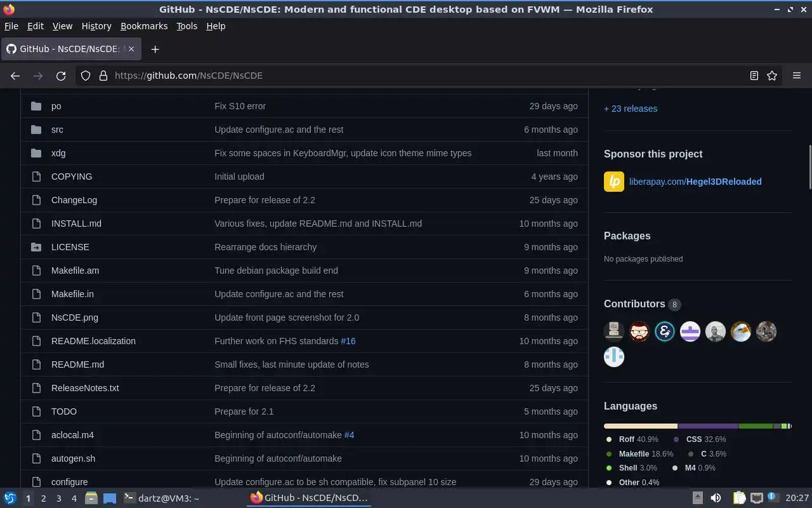Screen dimensions: 812x508
Task: Bookmark this page with the star
Action: 772,76
